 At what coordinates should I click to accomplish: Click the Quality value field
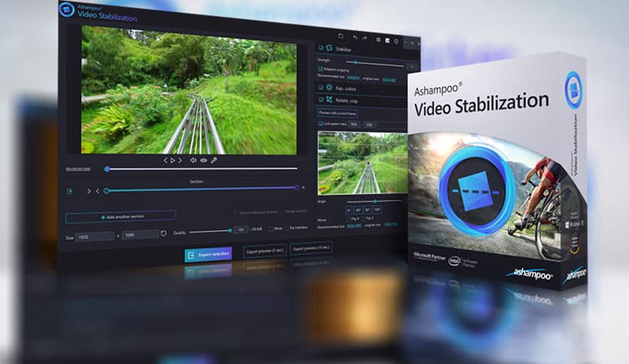point(241,229)
